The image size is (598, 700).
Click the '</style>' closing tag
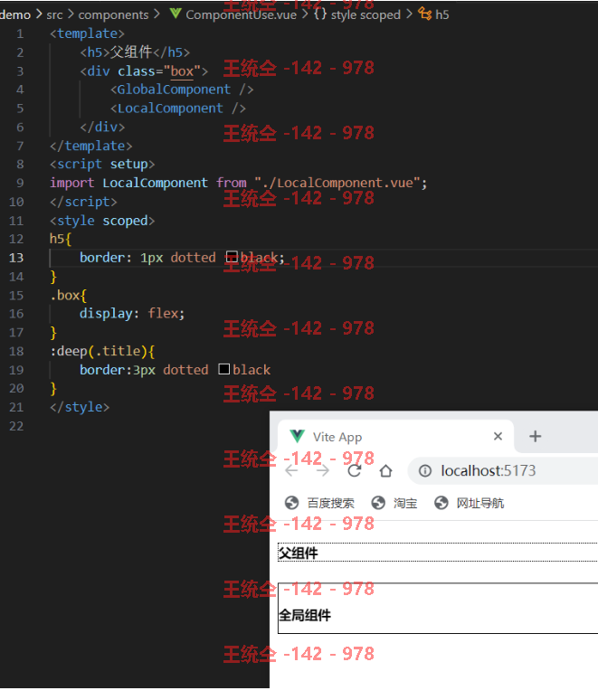[x=80, y=407]
